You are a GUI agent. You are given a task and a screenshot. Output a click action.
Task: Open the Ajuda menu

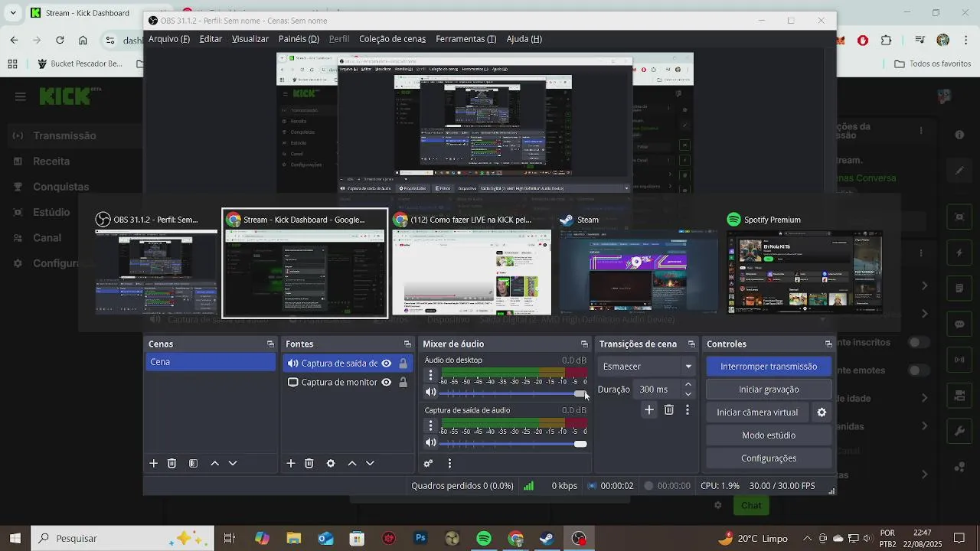coord(524,39)
